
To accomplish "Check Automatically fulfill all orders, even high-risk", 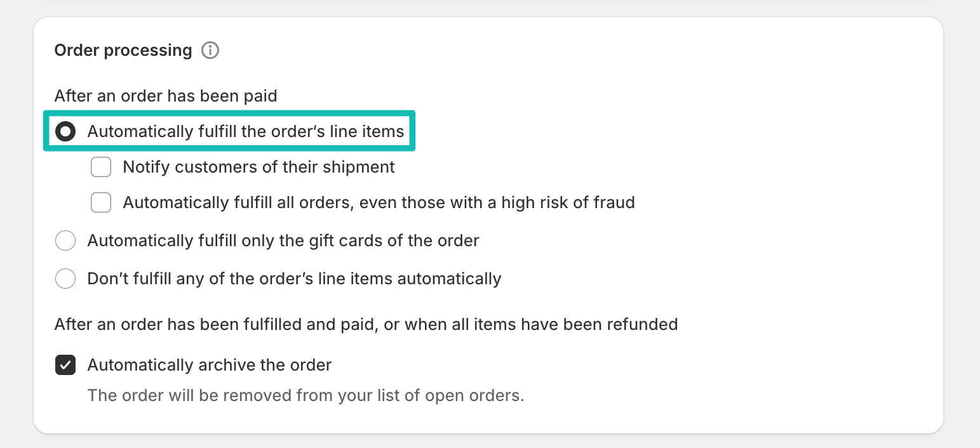I will tap(101, 202).
